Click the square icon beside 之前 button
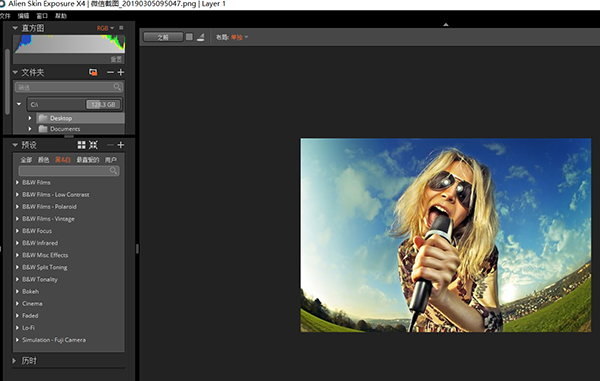600x381 pixels. coord(189,37)
